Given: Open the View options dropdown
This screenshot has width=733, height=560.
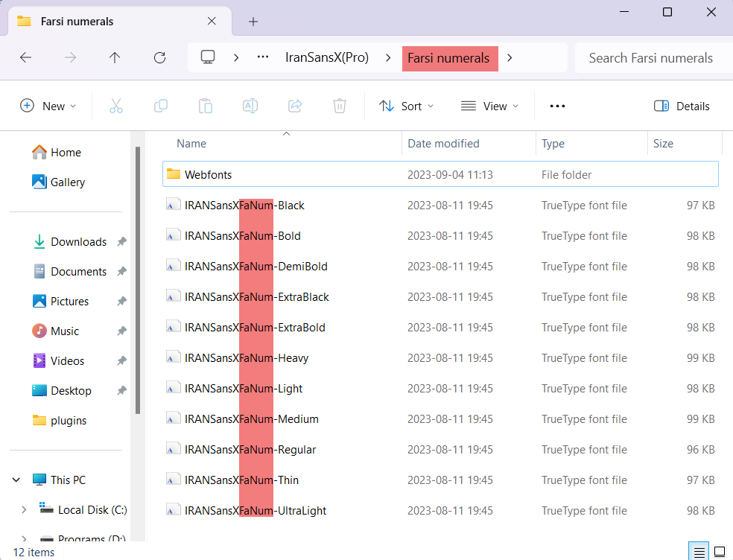Looking at the screenshot, I should pyautogui.click(x=489, y=106).
